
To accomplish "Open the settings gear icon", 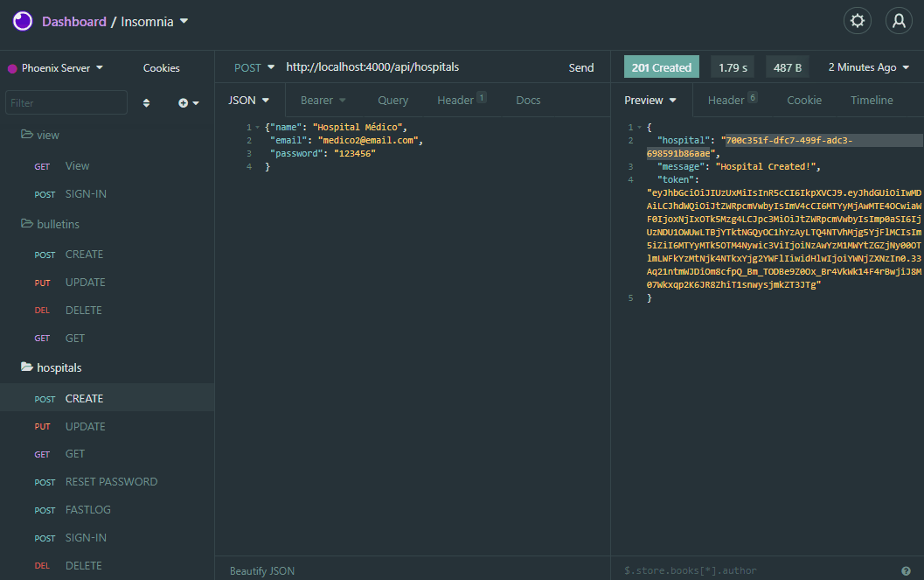I will 857,21.
